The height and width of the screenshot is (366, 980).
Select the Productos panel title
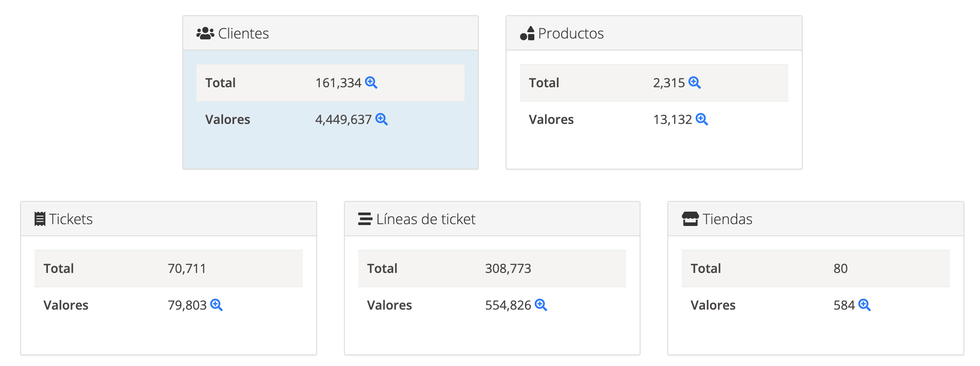pyautogui.click(x=571, y=34)
